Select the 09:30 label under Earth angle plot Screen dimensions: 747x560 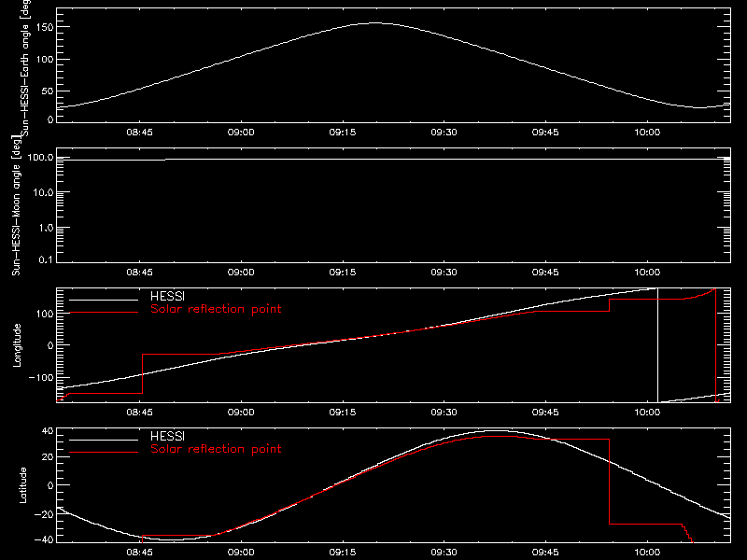pos(444,133)
